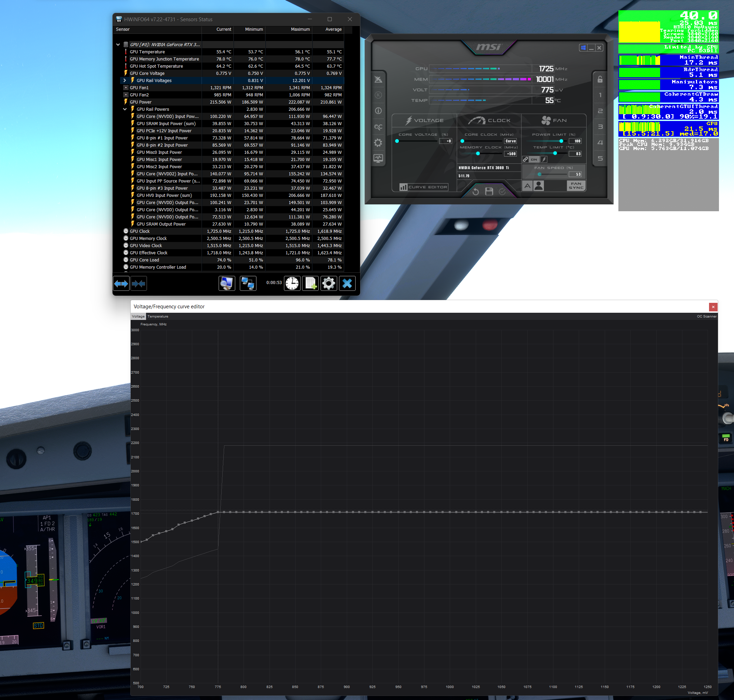This screenshot has height=700, width=734.
Task: Click the Fan Speed slider handle
Action: (539, 174)
